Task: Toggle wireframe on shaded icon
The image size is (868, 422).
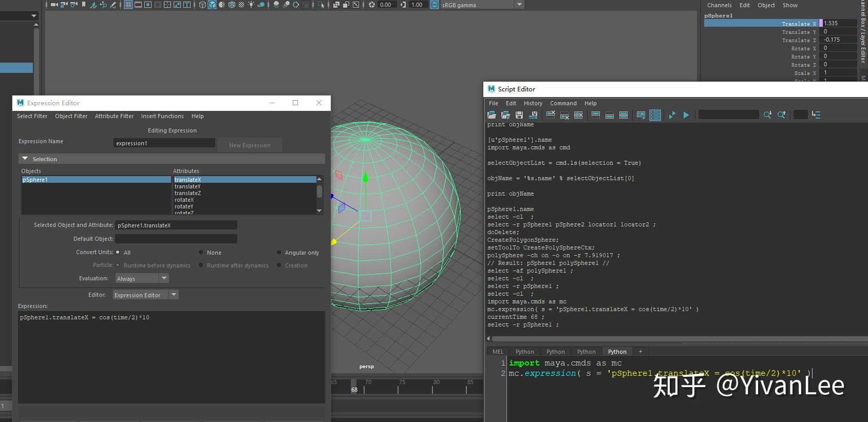Action: (x=232, y=5)
